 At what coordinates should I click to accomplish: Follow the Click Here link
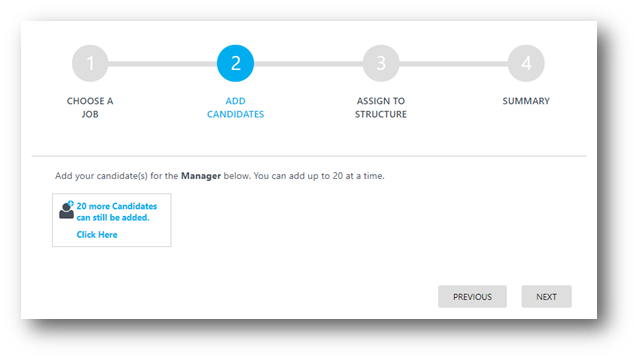[x=97, y=235]
